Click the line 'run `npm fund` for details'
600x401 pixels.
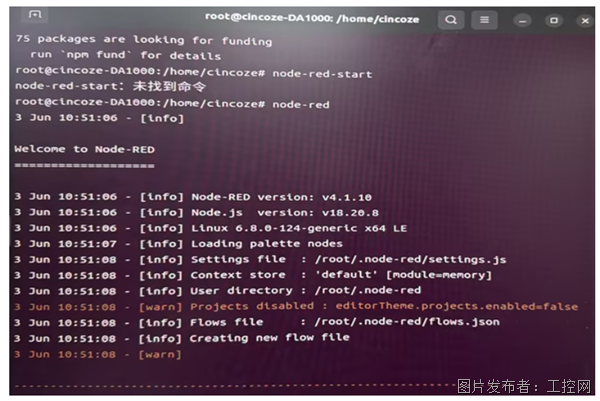click(x=126, y=55)
